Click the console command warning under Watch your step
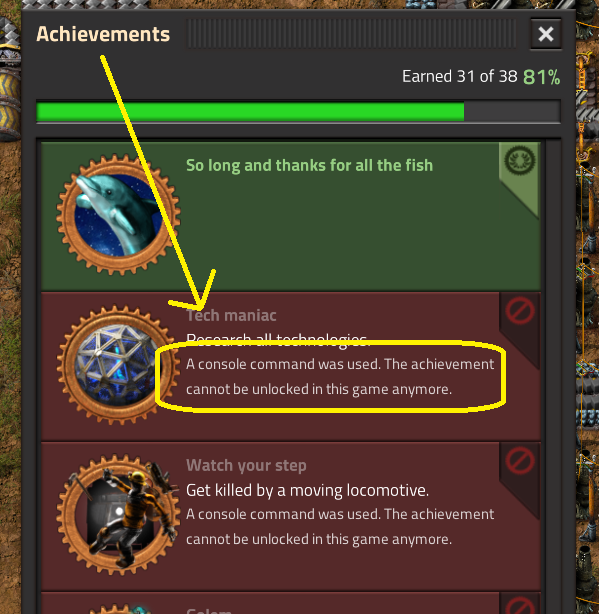The width and height of the screenshot is (599, 614). click(340, 527)
